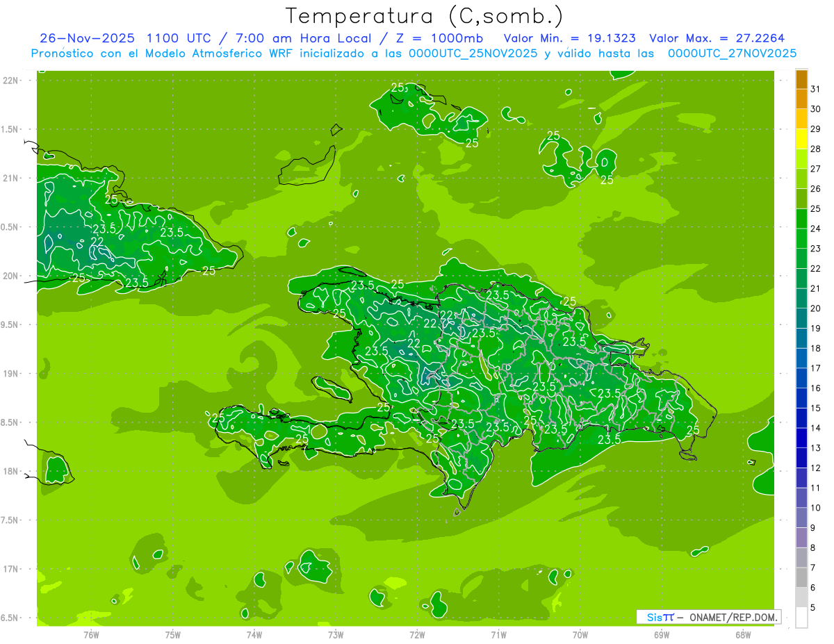The width and height of the screenshot is (834, 644).
Task: Click the '70W' longitude axis label
Action: [x=580, y=634]
